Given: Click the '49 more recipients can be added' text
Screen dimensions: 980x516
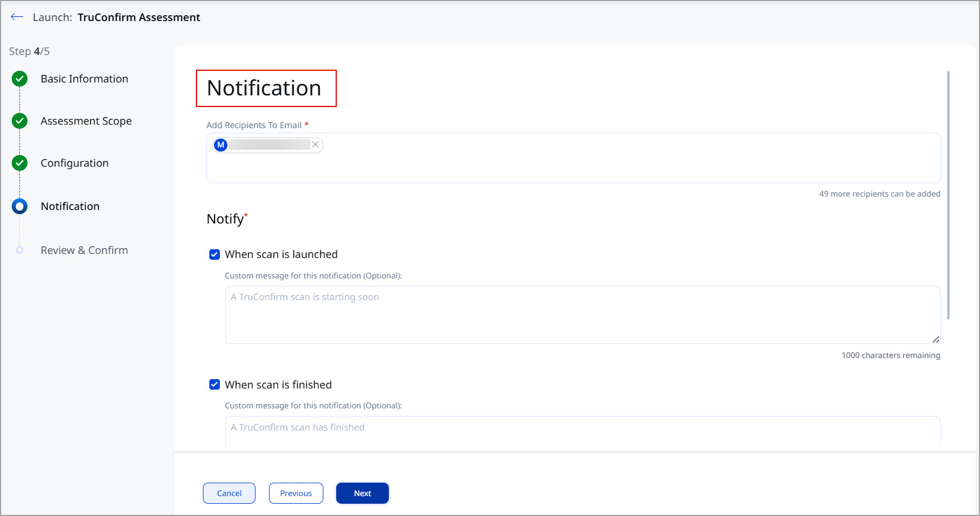Looking at the screenshot, I should pyautogui.click(x=879, y=194).
